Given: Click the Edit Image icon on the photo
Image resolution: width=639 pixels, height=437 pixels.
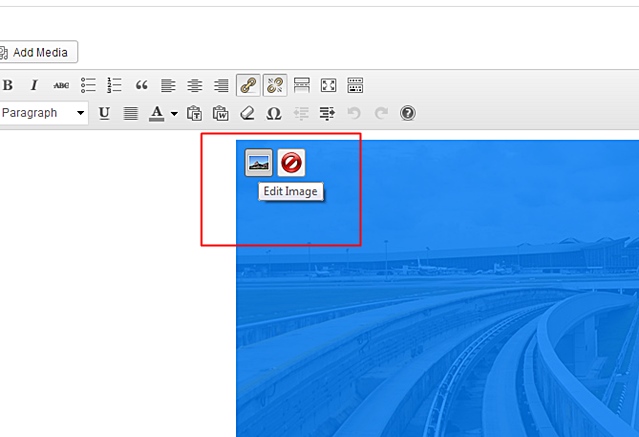Looking at the screenshot, I should [259, 161].
